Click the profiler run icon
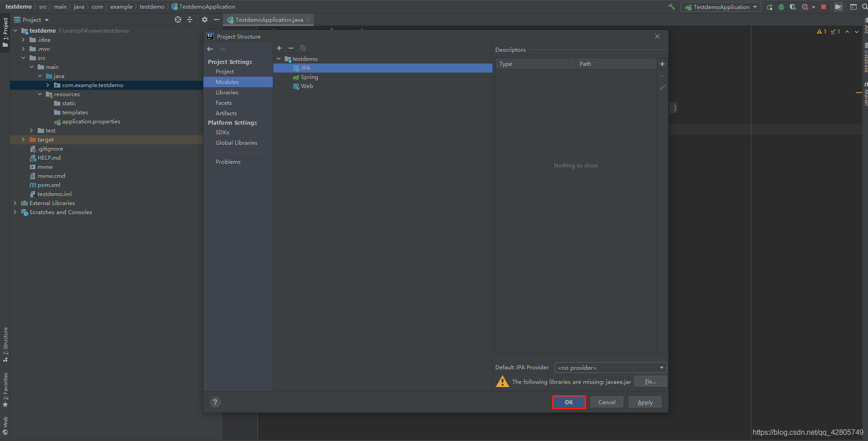This screenshot has height=441, width=868. click(x=805, y=7)
